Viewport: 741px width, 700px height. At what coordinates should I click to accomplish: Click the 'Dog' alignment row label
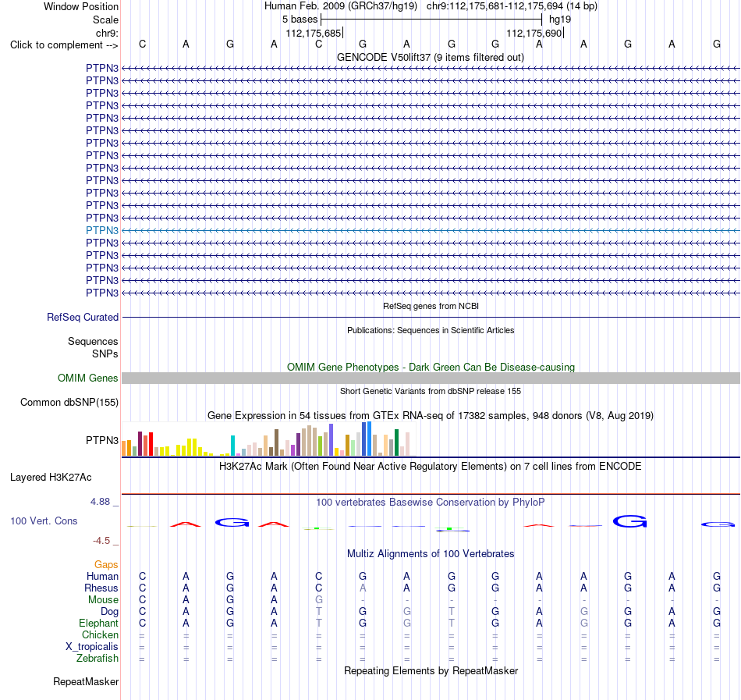tap(109, 612)
